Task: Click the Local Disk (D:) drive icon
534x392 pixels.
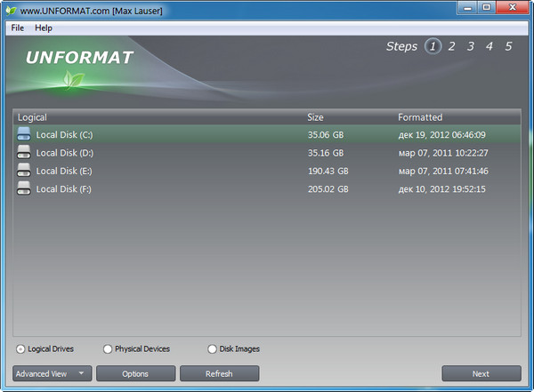Action: 24,153
